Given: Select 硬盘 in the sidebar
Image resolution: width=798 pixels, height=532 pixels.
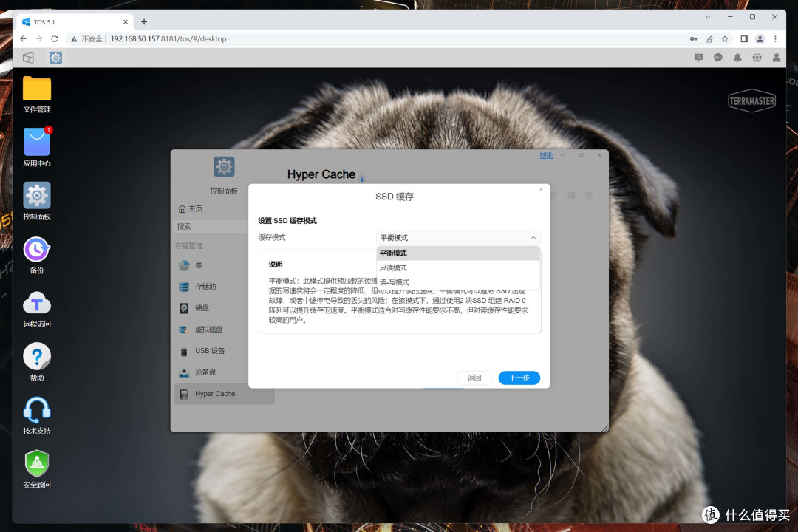Looking at the screenshot, I should pyautogui.click(x=211, y=308).
